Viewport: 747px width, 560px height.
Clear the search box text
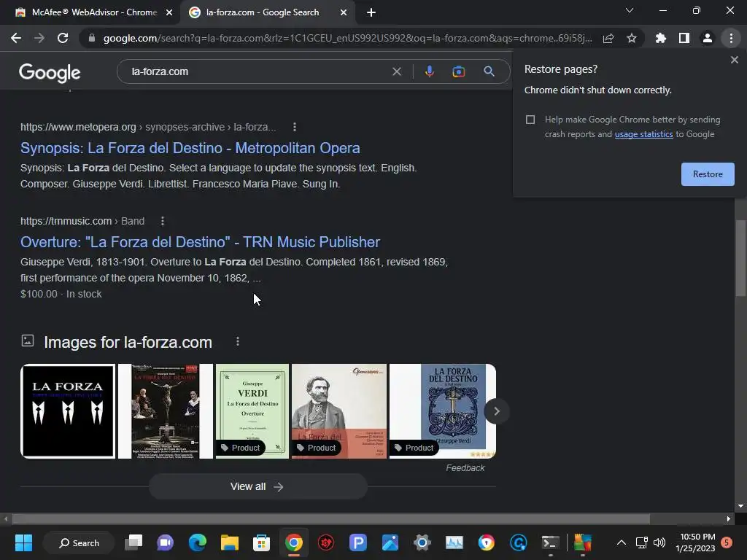(396, 71)
